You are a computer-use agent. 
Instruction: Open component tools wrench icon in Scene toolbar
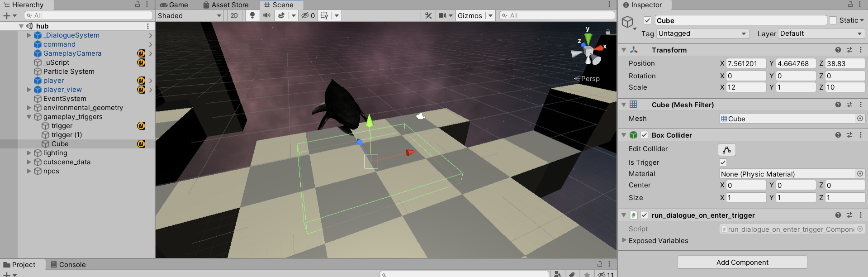click(x=428, y=15)
